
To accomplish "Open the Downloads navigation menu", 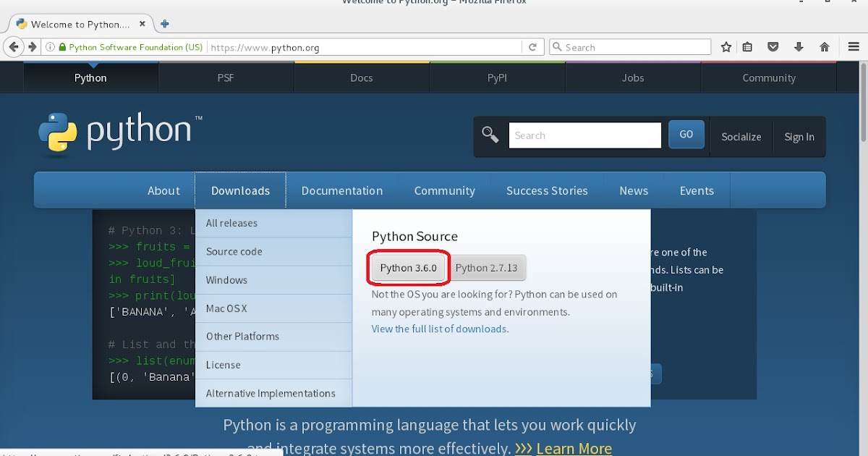I will [240, 190].
